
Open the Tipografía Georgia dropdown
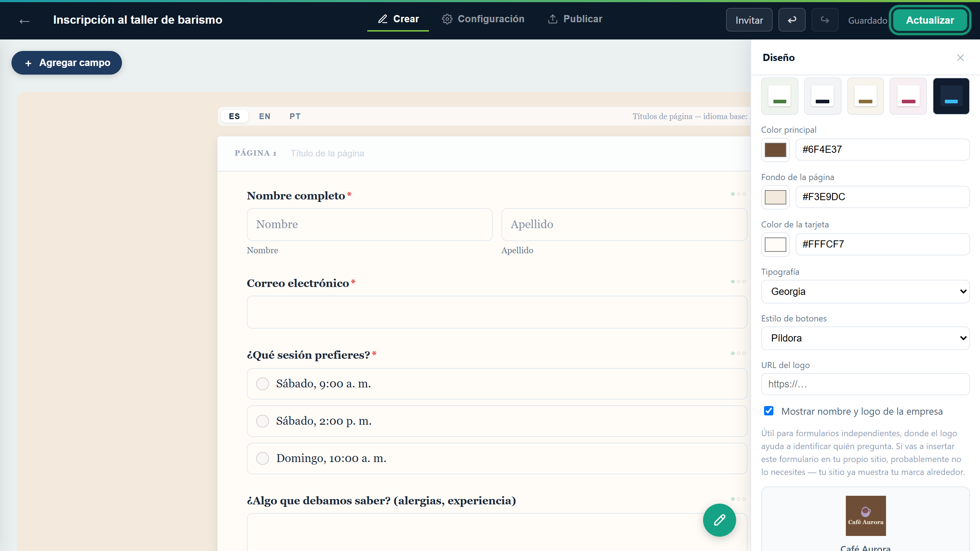point(865,292)
